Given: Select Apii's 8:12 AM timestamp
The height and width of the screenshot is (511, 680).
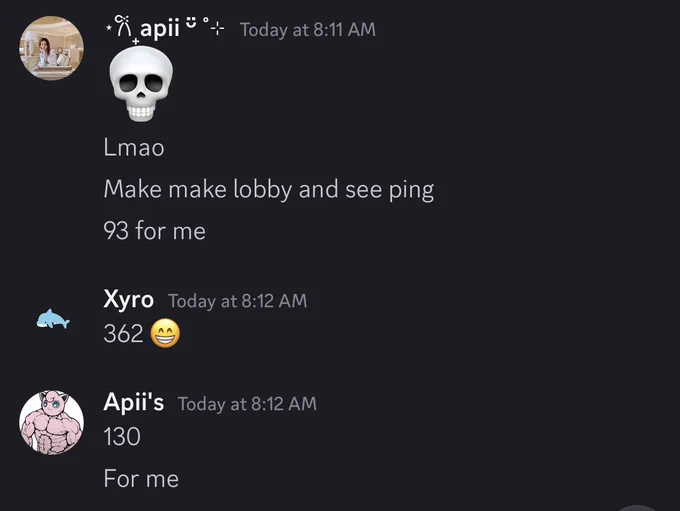Looking at the screenshot, I should click(247, 404).
